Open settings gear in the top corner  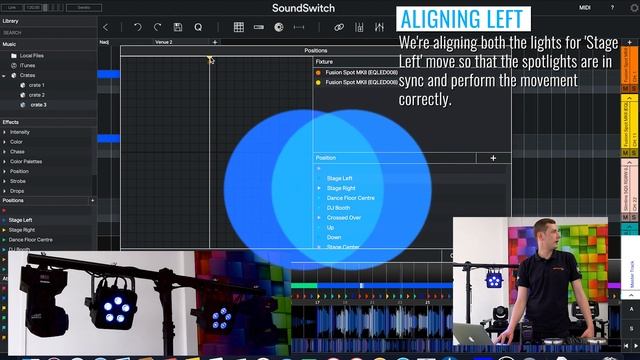[635, 8]
